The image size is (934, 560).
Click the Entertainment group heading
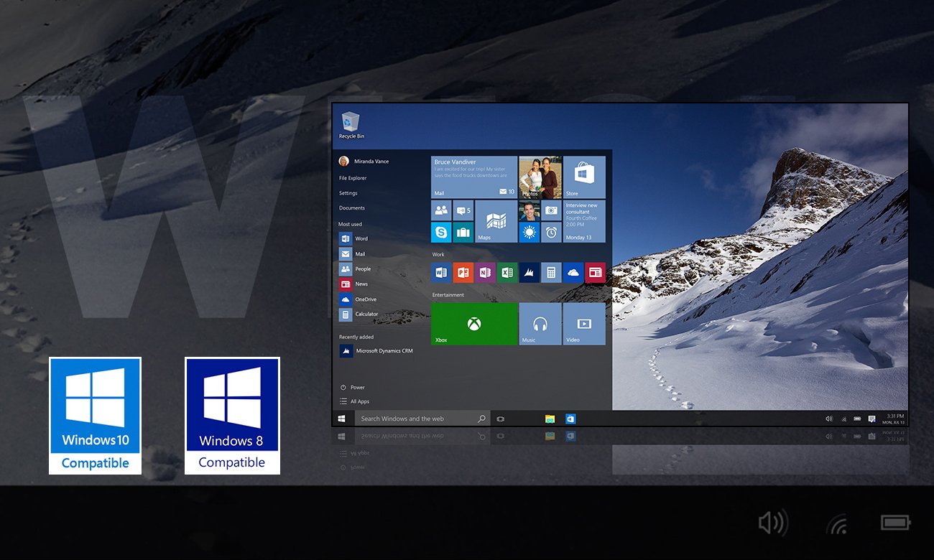(448, 294)
